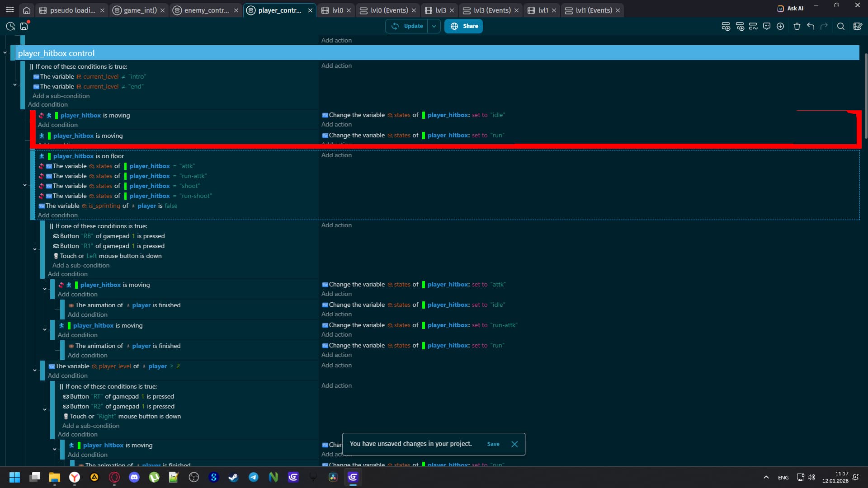The width and height of the screenshot is (868, 488).
Task: Open the hamburger main menu
Action: click(9, 10)
